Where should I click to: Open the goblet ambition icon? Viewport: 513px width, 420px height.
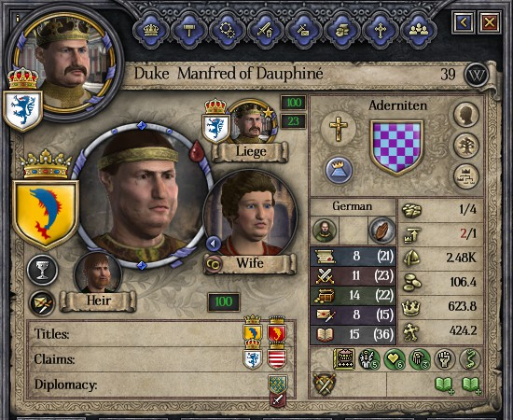pyautogui.click(x=43, y=271)
